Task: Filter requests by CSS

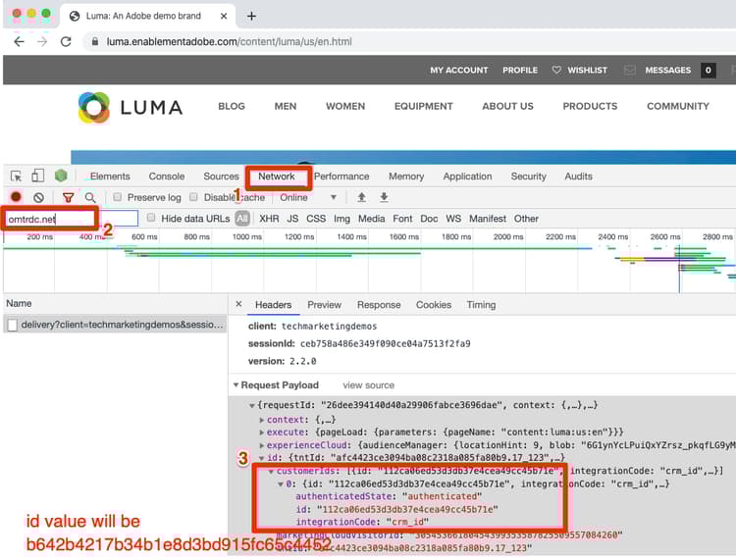Action: pyautogui.click(x=316, y=219)
